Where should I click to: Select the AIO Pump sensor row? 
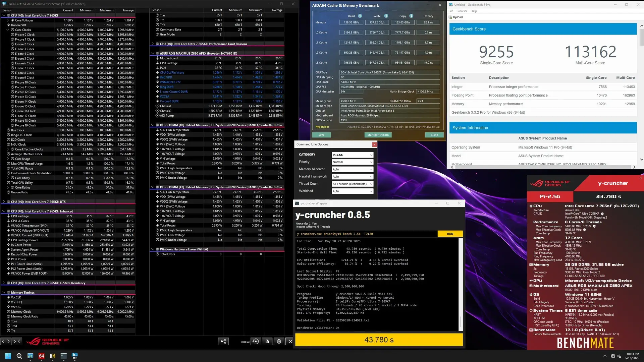click(219, 116)
